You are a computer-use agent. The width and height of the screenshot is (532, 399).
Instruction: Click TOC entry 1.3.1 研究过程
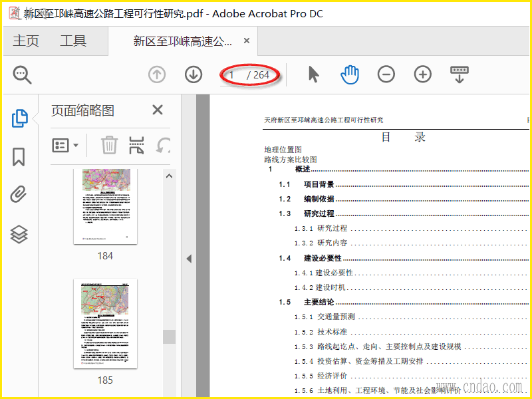click(412, 228)
